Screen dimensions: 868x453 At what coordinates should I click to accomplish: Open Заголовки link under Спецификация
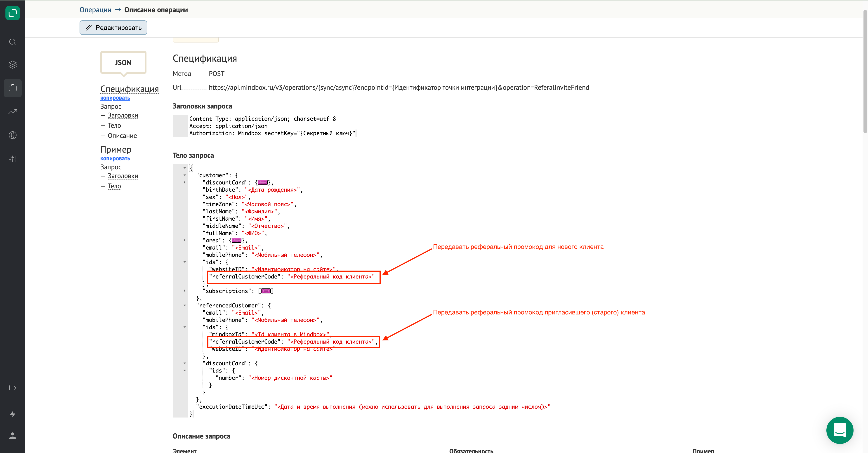(123, 115)
